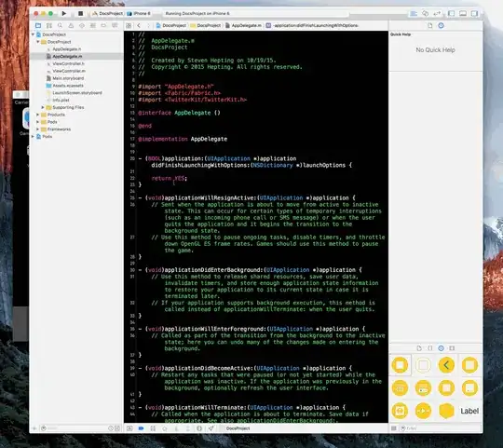Viewport: 503px width, 448px height.
Task: Show the Object library
Action: (442, 348)
